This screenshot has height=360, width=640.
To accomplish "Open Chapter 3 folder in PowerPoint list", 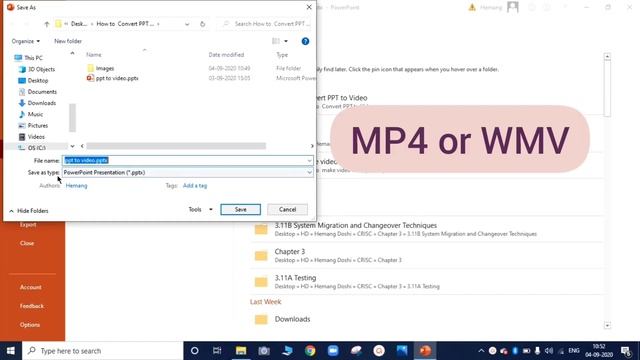I will click(427, 256).
